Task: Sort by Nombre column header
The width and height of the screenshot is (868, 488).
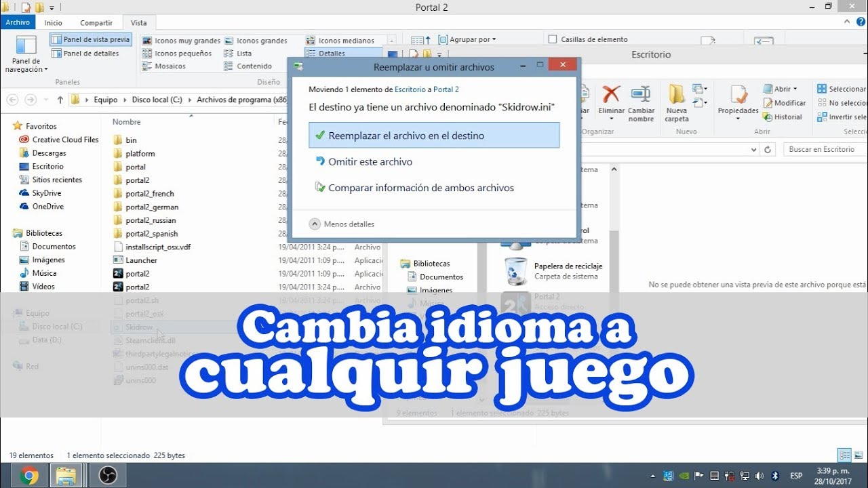Action: (127, 122)
